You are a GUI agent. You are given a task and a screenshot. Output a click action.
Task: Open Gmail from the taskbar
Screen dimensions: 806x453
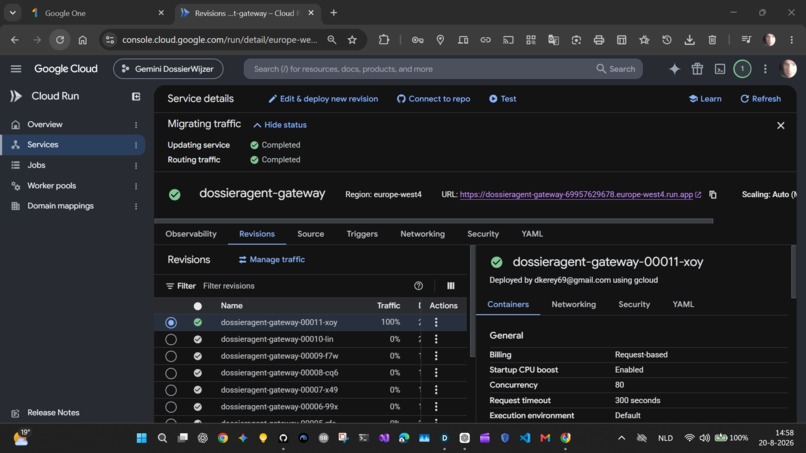tap(545, 438)
